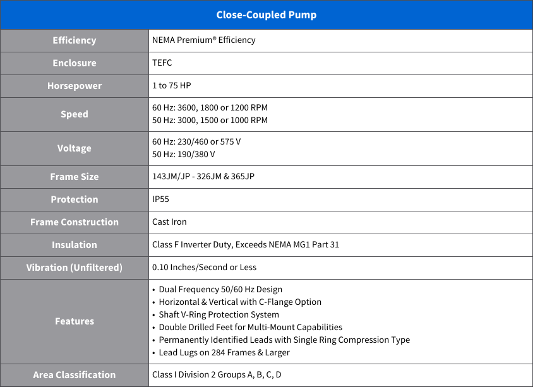Click the TEFC enclosure value
This screenshot has height=392, width=540.
pos(162,63)
